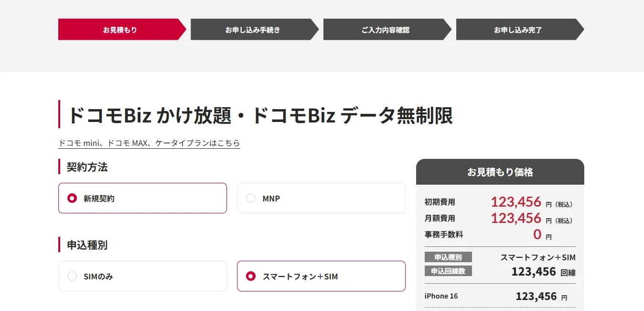Click the gray 申込回線数 badge
The width and height of the screenshot is (644, 311).
coord(448,271)
